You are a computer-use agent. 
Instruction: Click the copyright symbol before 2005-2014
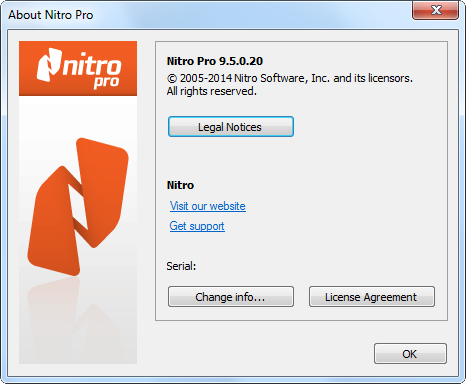click(172, 79)
